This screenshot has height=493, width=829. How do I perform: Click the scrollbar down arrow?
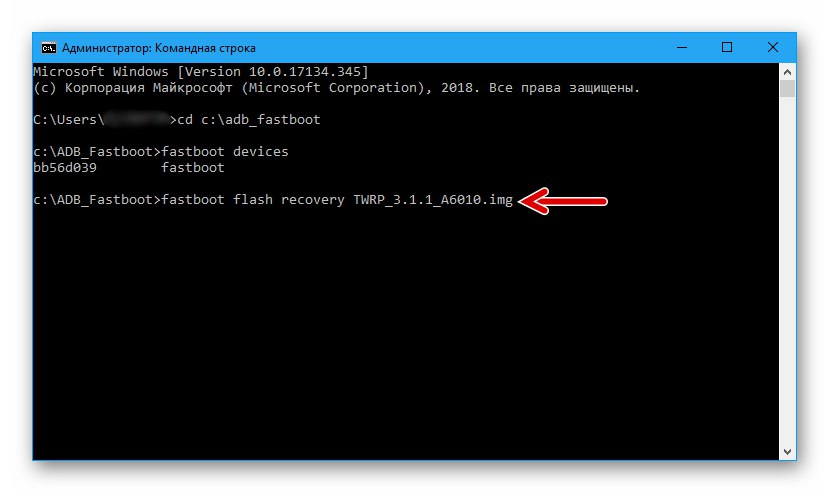coord(788,451)
